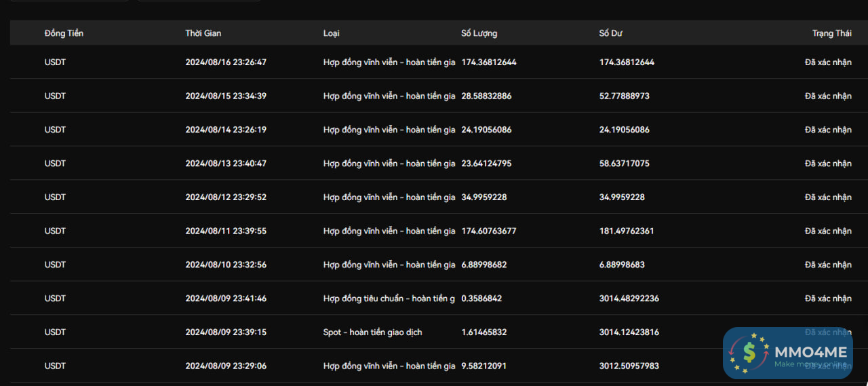Select the Hợp đồng tiêu chuẩn type entry
Viewport: 868px width, 386px height.
click(x=389, y=298)
